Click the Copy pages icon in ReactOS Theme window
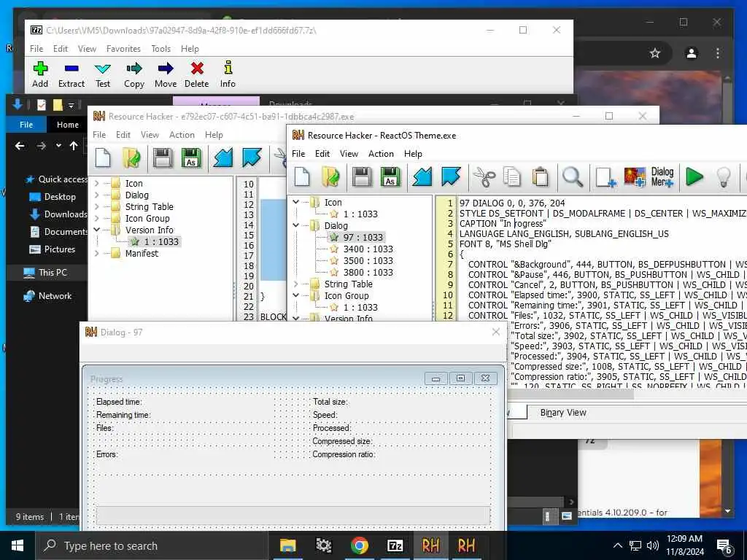 [511, 176]
